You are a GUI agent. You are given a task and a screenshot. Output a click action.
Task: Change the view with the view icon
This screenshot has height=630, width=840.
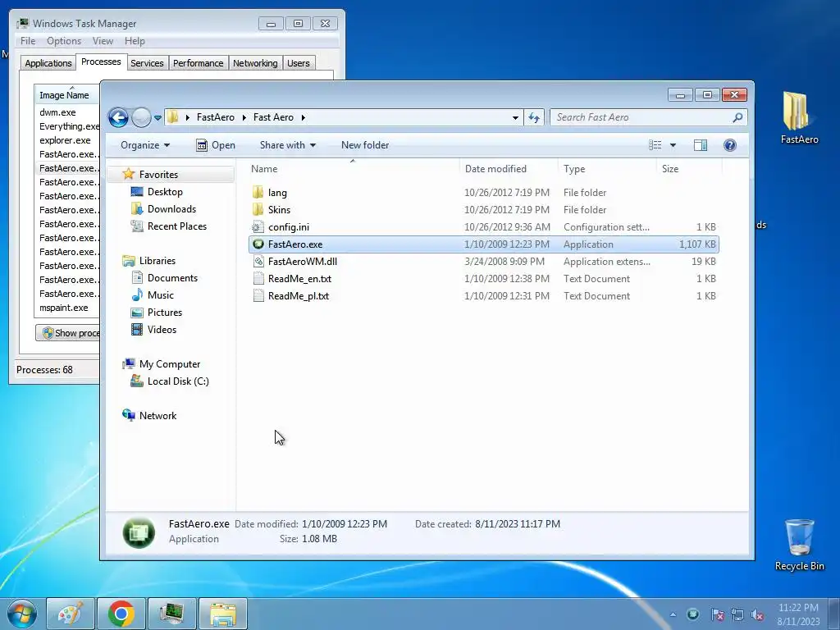655,145
